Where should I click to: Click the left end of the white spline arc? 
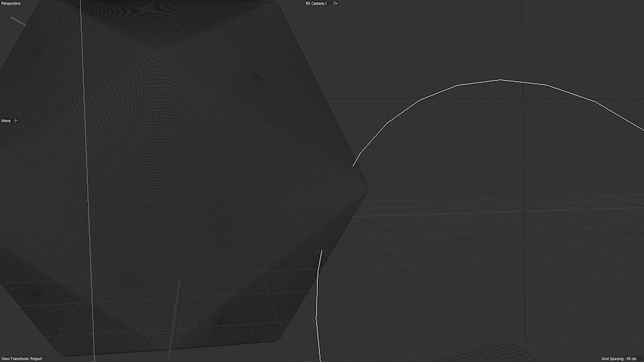(354, 165)
